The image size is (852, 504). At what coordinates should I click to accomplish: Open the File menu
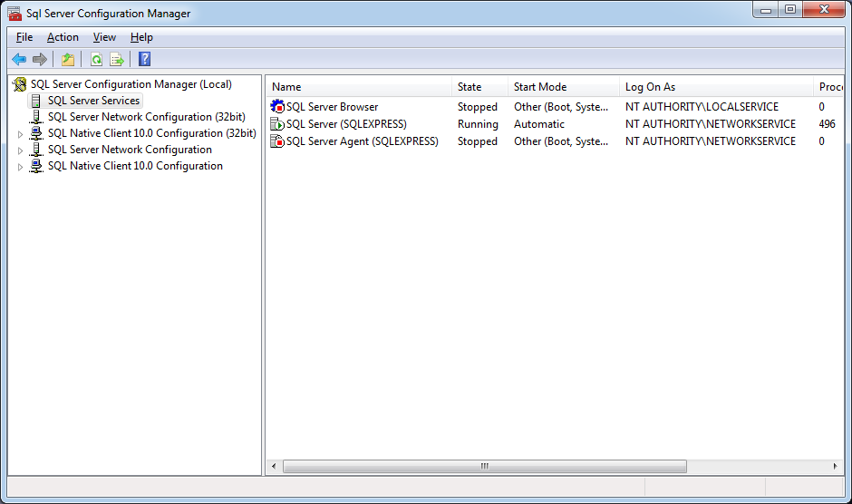24,37
